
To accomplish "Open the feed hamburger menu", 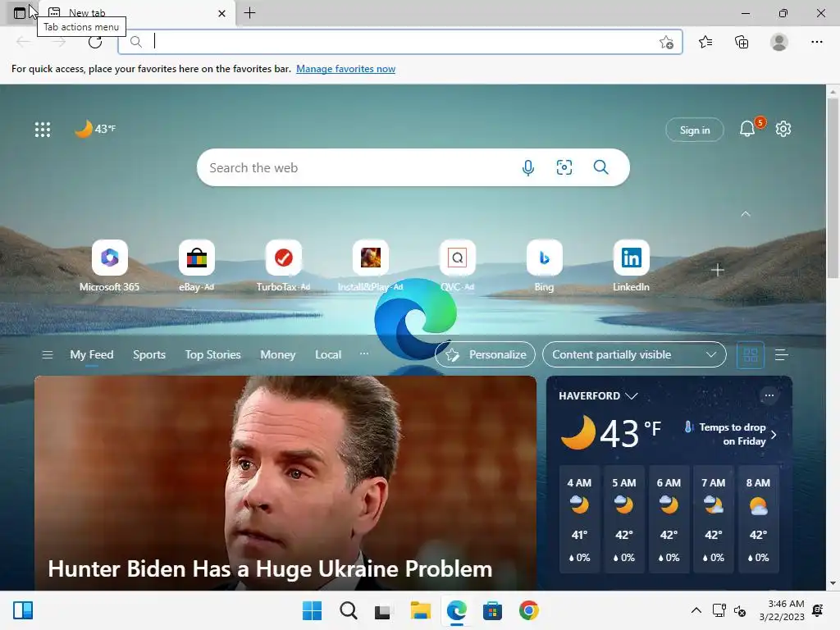I will click(x=47, y=354).
